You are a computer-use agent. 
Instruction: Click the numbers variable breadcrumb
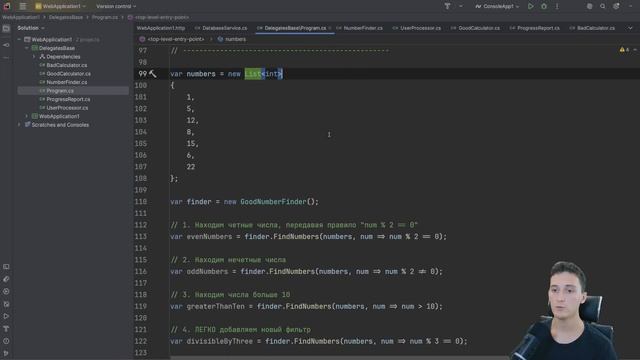click(232, 39)
